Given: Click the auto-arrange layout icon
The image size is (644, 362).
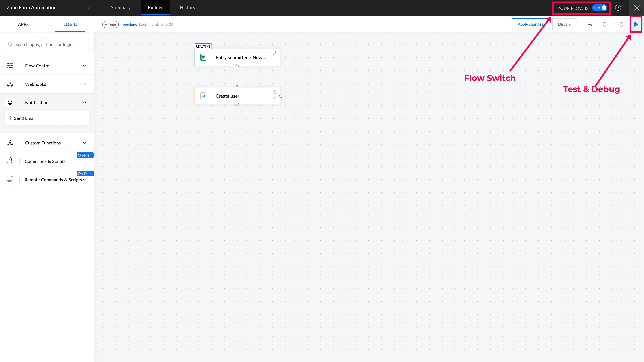Looking at the screenshot, I should click(x=589, y=24).
